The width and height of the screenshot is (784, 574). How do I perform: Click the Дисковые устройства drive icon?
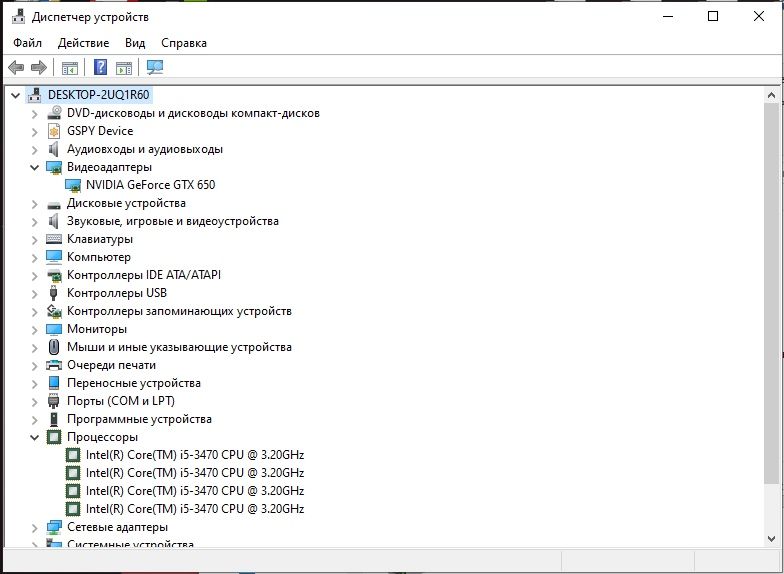54,204
